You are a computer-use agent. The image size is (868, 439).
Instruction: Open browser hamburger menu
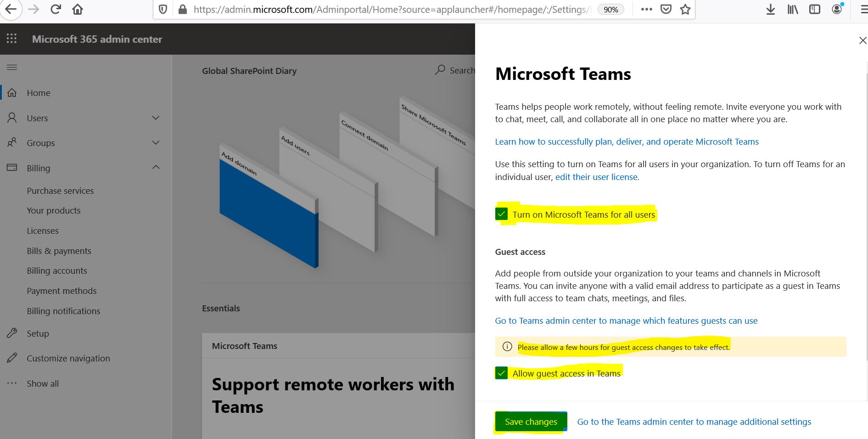tap(863, 9)
